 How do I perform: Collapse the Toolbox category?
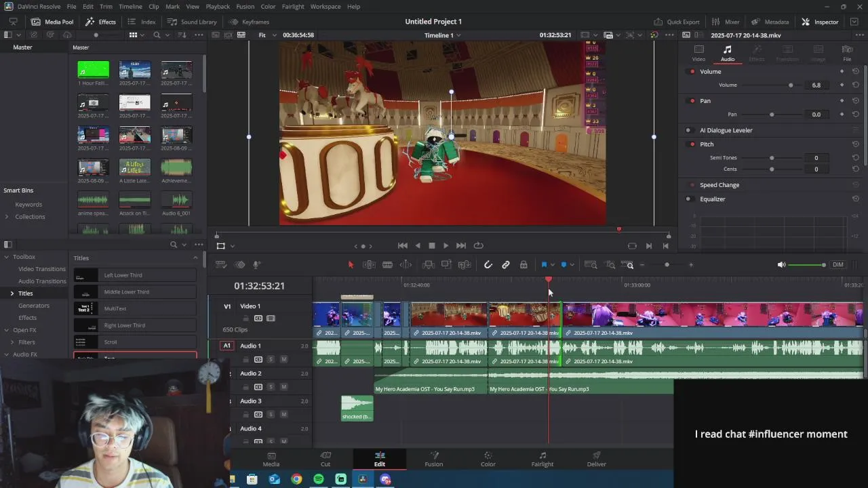[x=7, y=257]
